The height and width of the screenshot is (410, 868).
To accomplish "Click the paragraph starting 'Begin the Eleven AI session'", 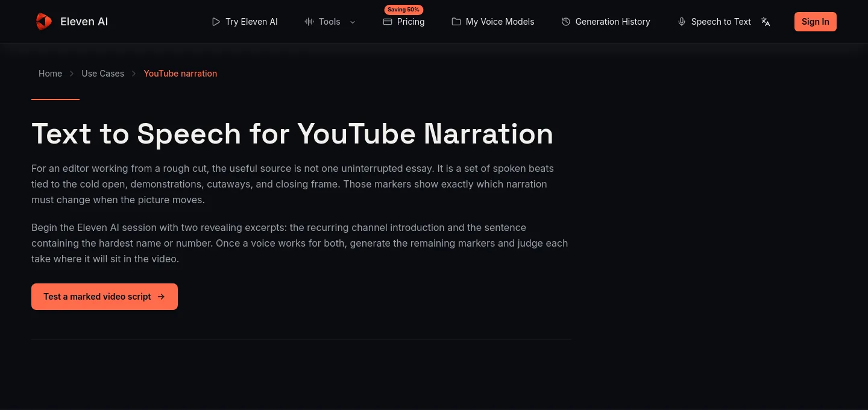I will pyautogui.click(x=301, y=243).
